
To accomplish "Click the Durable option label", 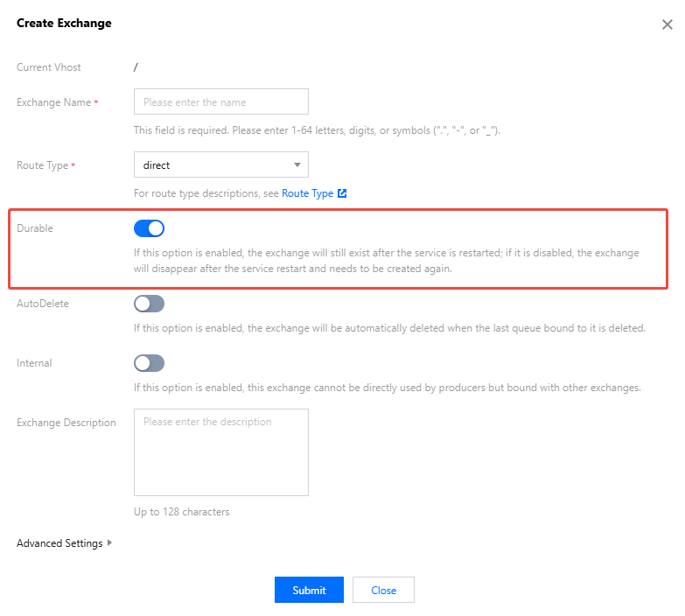I will (x=35, y=228).
